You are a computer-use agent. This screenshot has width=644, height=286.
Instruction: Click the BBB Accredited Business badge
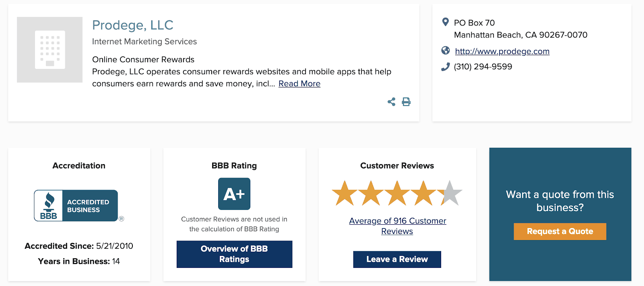(x=76, y=205)
